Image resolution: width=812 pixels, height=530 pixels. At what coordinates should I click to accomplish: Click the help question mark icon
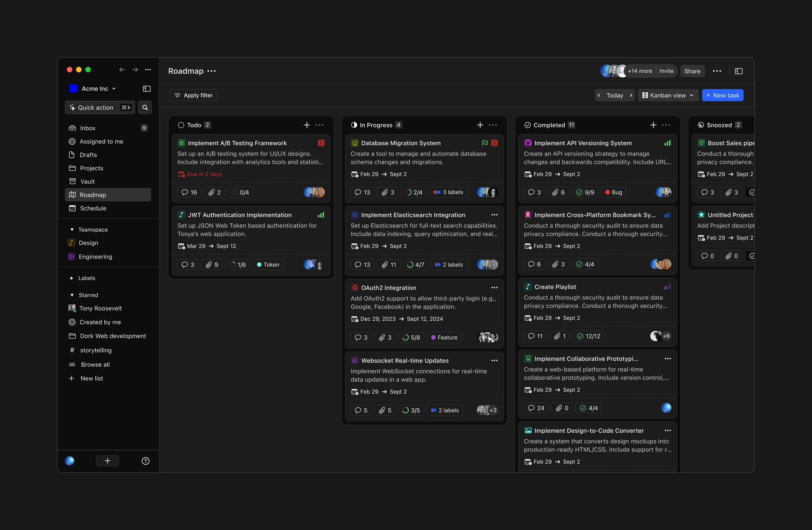pos(145,461)
